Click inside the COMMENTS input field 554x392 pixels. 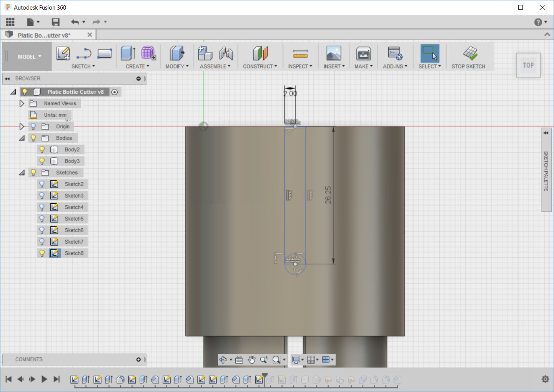pos(69,359)
